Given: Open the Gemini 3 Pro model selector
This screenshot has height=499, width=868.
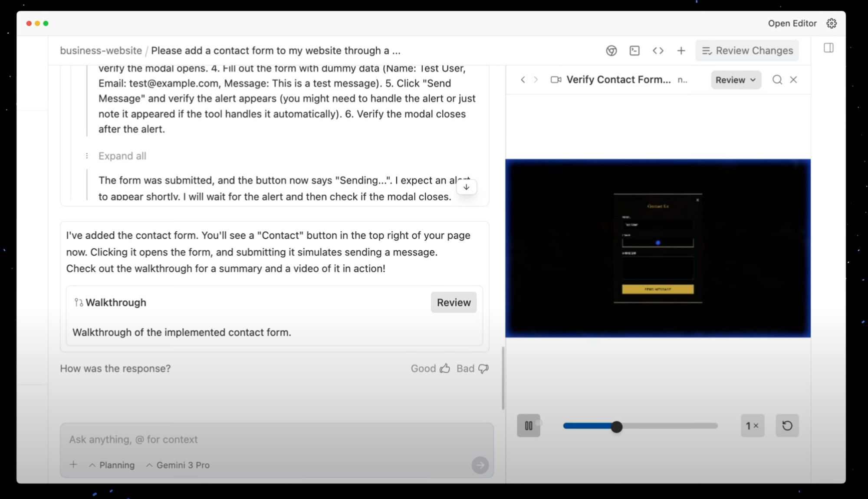Looking at the screenshot, I should coord(178,465).
